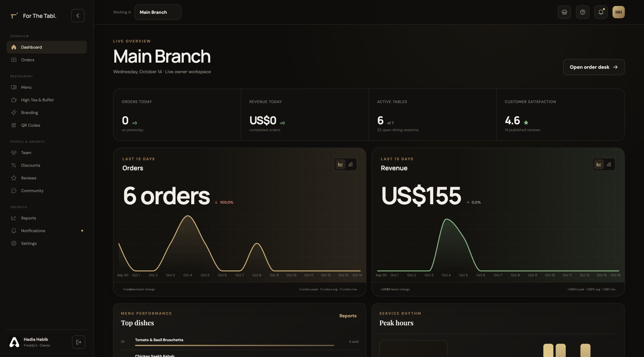Switch Revenue chart to bar view
This screenshot has width=644, height=357.
point(609,164)
